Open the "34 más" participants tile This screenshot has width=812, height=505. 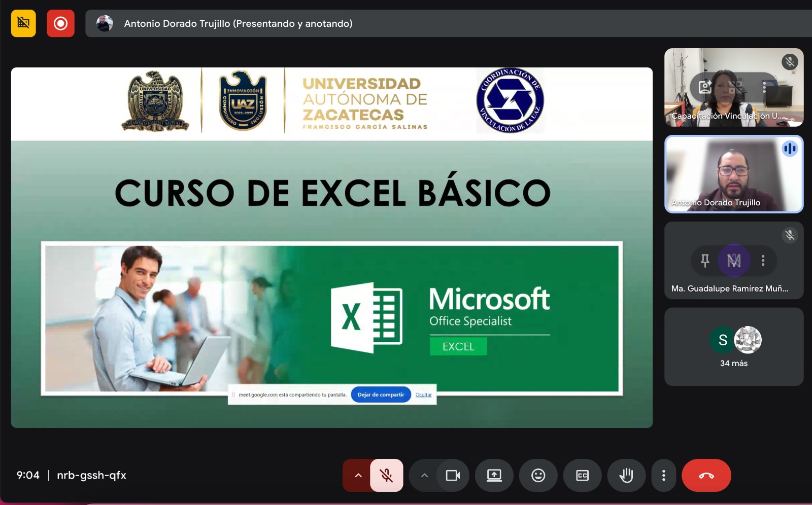click(x=734, y=347)
